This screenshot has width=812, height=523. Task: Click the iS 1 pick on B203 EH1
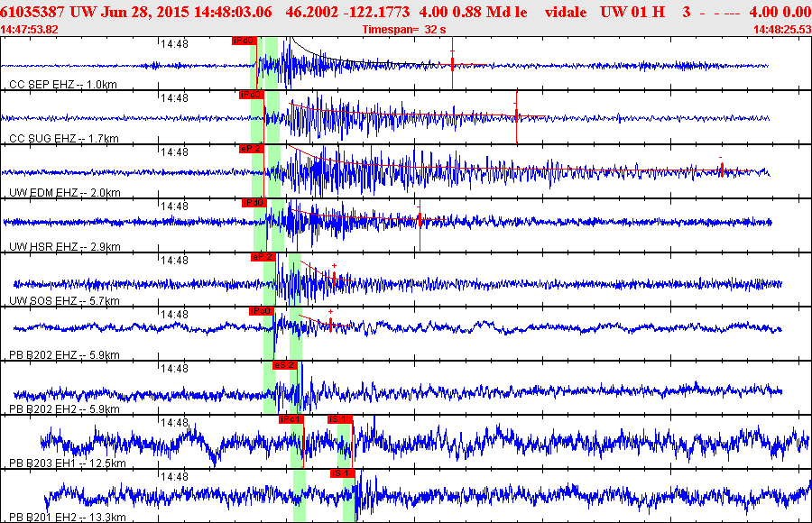coord(339,419)
